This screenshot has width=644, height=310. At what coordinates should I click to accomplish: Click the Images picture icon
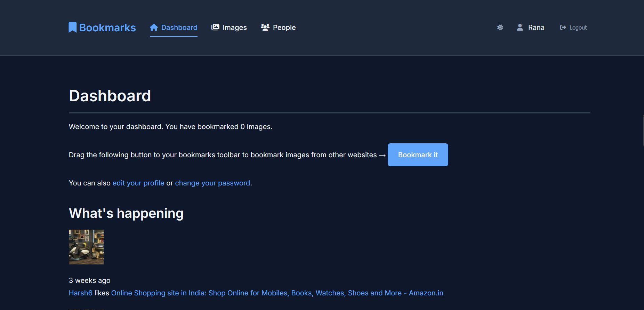(x=216, y=27)
